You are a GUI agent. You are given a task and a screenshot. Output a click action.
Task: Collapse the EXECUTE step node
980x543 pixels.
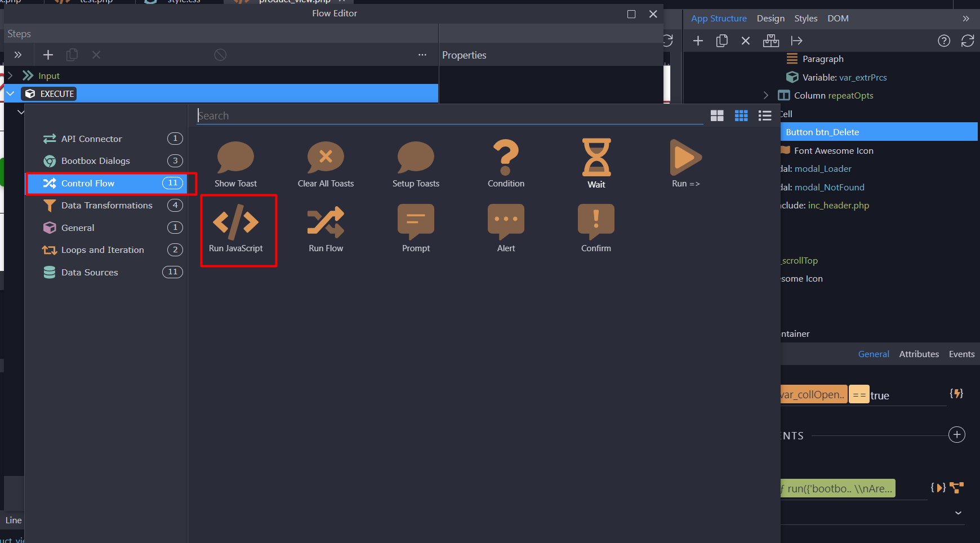pos(10,94)
